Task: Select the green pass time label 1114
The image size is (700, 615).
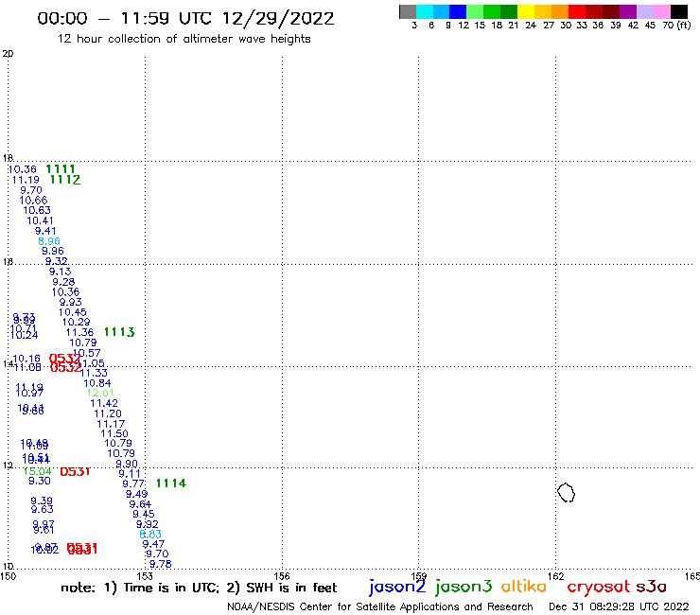Action: tap(171, 483)
